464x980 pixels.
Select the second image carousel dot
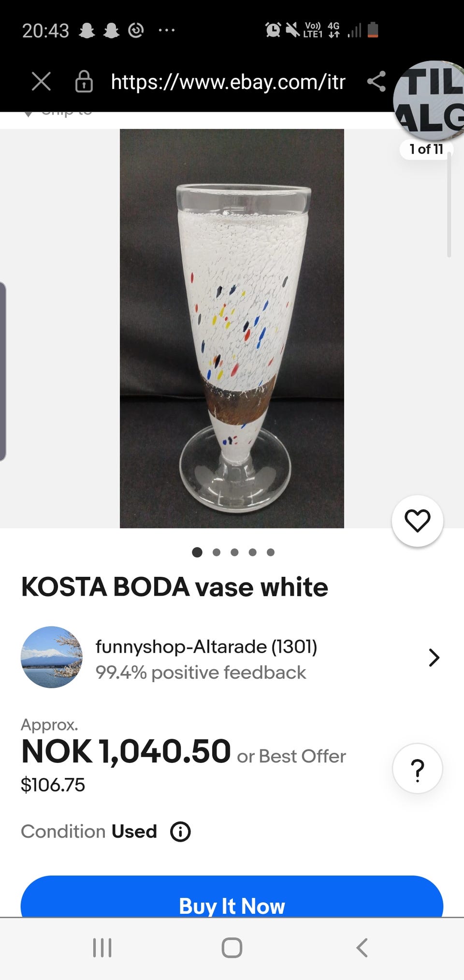coord(217,552)
